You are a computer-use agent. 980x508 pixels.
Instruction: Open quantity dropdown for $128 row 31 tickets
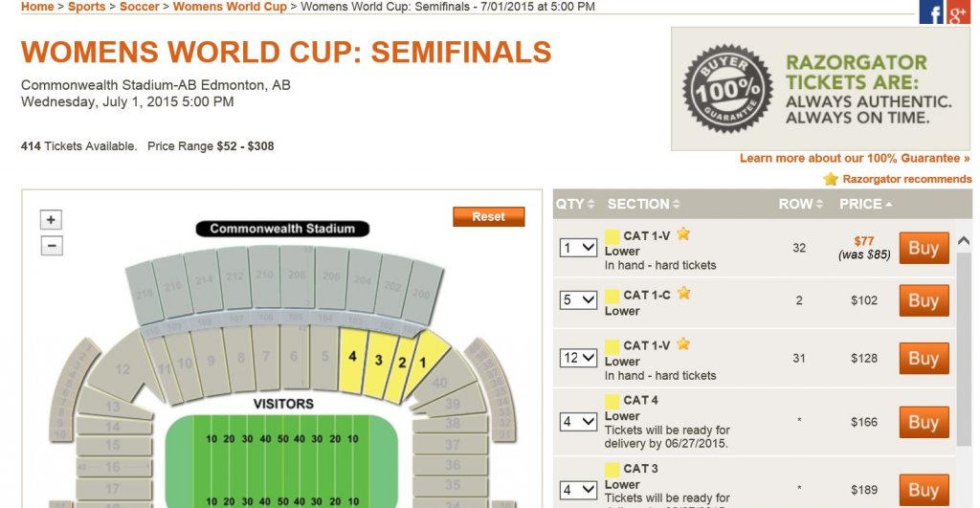coord(578,358)
